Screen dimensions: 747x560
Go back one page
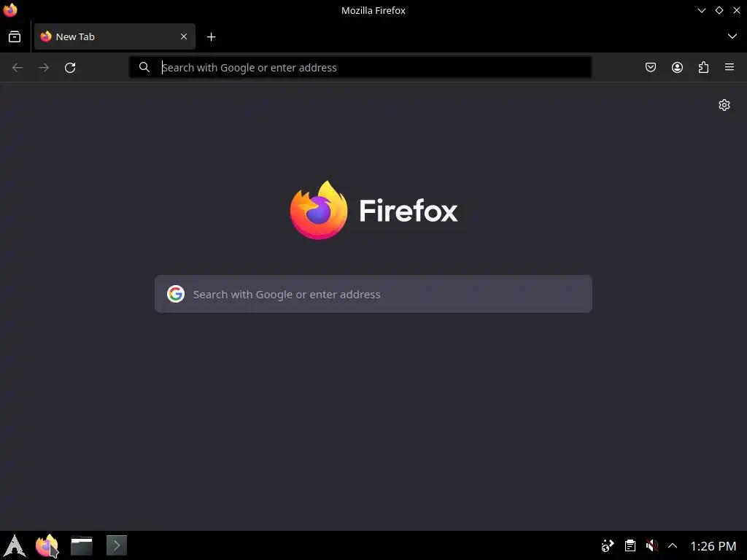pyautogui.click(x=18, y=68)
